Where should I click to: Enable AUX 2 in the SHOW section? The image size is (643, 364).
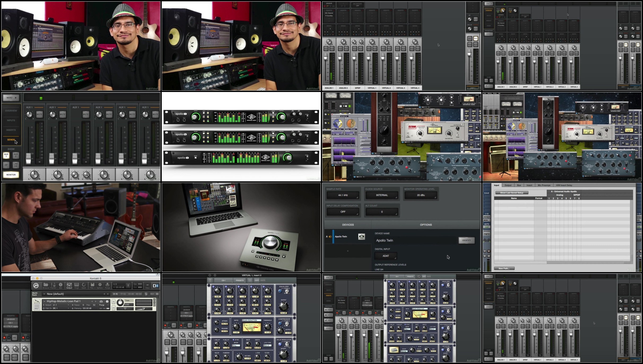pos(16,155)
